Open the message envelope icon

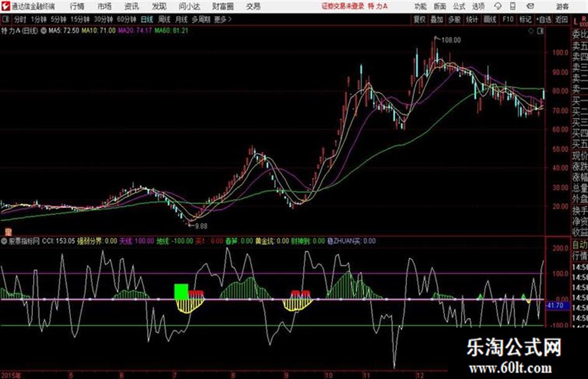click(x=530, y=6)
